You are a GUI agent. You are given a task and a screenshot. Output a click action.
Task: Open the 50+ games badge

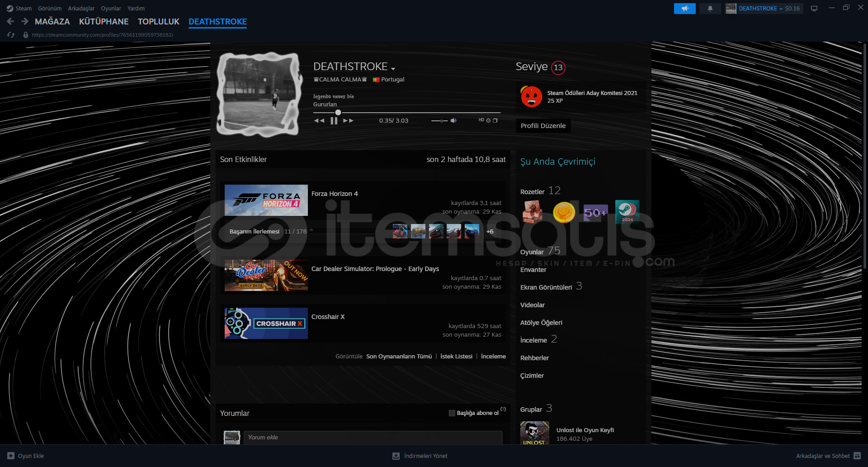coord(595,212)
